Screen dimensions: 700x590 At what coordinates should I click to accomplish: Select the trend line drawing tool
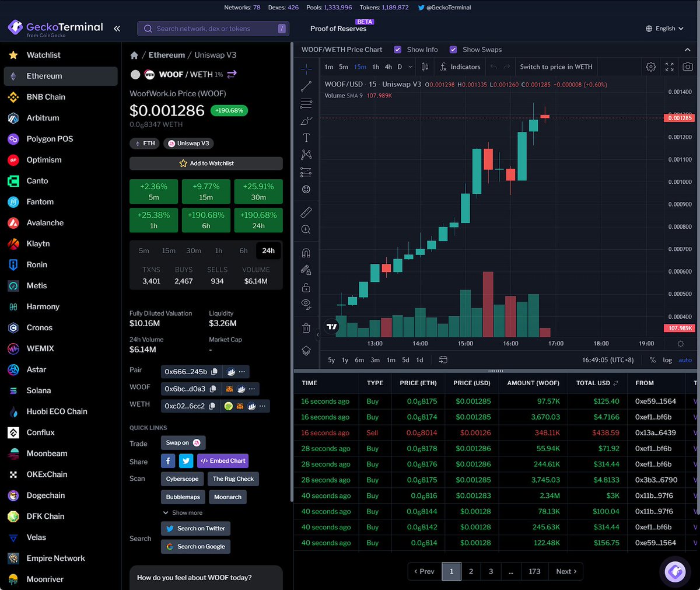tap(306, 86)
